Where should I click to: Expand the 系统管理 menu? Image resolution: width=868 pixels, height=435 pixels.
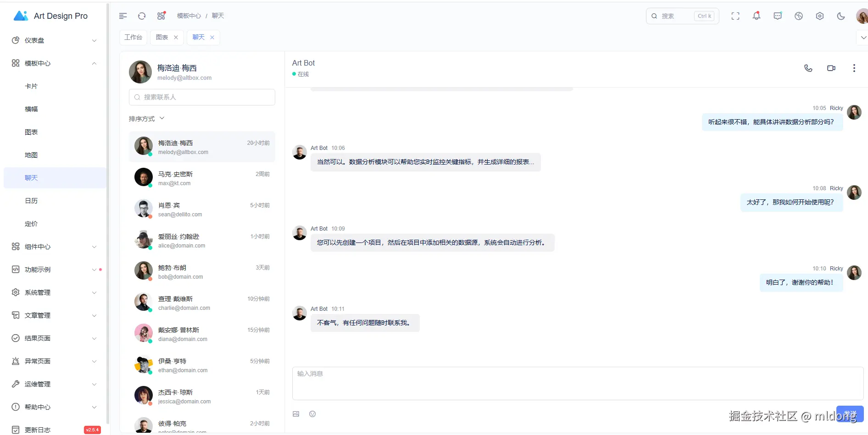pos(55,292)
